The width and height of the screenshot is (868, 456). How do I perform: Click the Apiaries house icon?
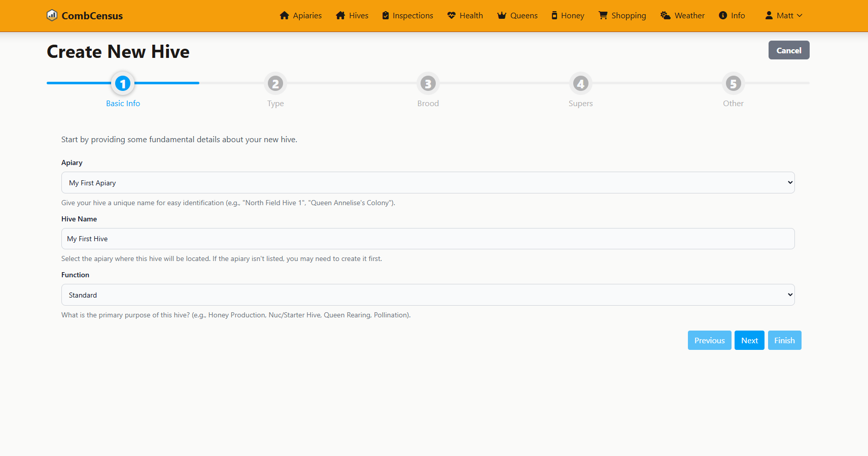pyautogui.click(x=284, y=15)
